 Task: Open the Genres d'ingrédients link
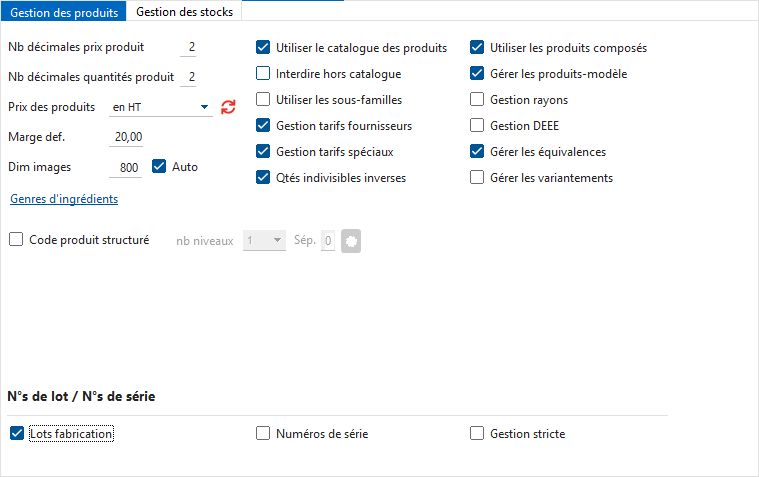64,199
